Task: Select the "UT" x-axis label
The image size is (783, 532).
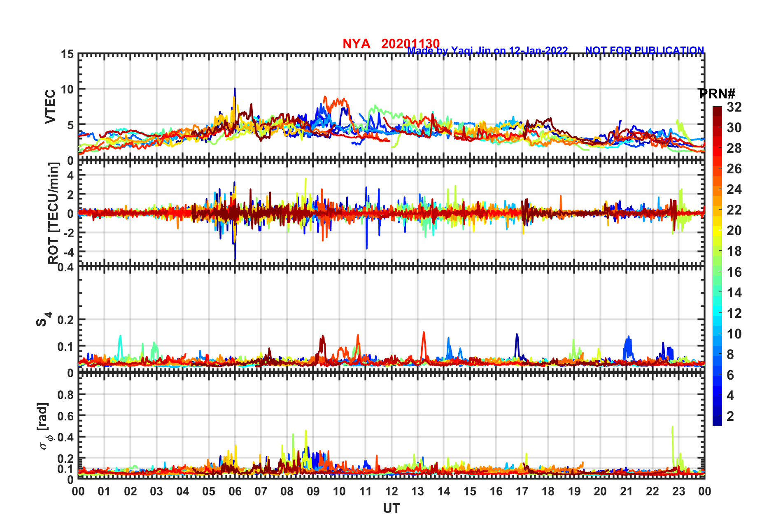Action: pyautogui.click(x=391, y=509)
